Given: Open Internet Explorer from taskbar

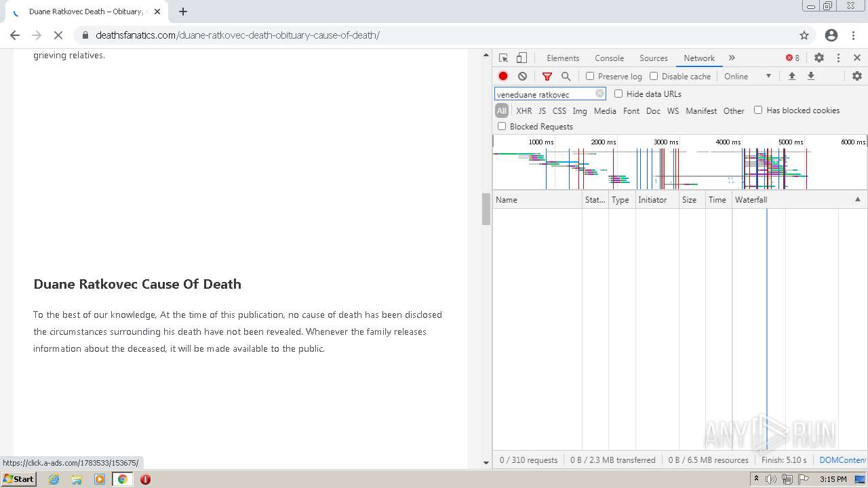Looking at the screenshot, I should 54,479.
